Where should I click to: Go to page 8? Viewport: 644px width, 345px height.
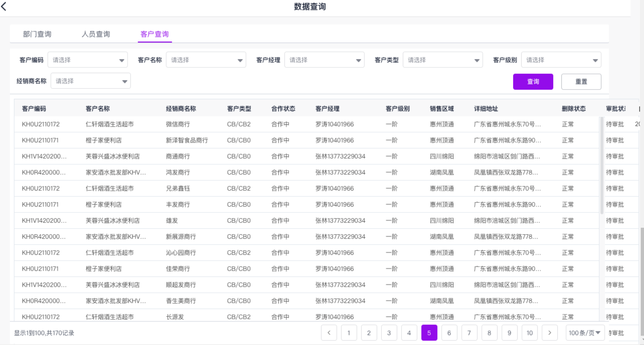click(x=490, y=333)
